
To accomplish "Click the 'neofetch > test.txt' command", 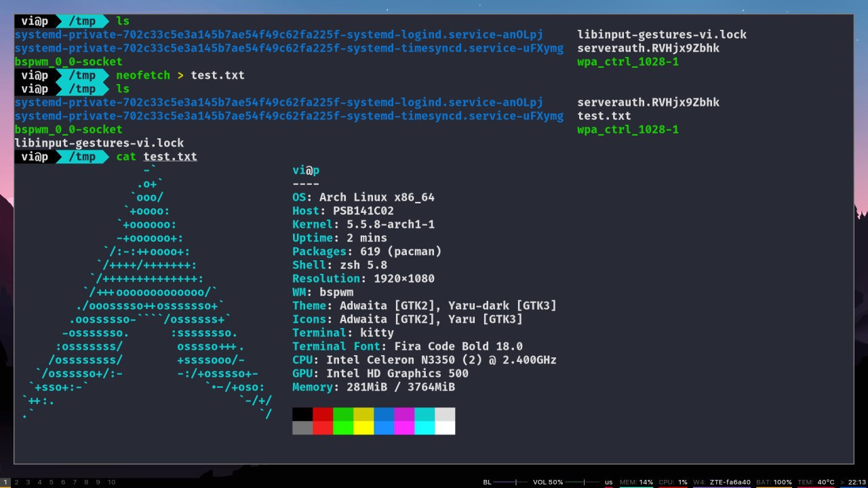I will coord(180,75).
